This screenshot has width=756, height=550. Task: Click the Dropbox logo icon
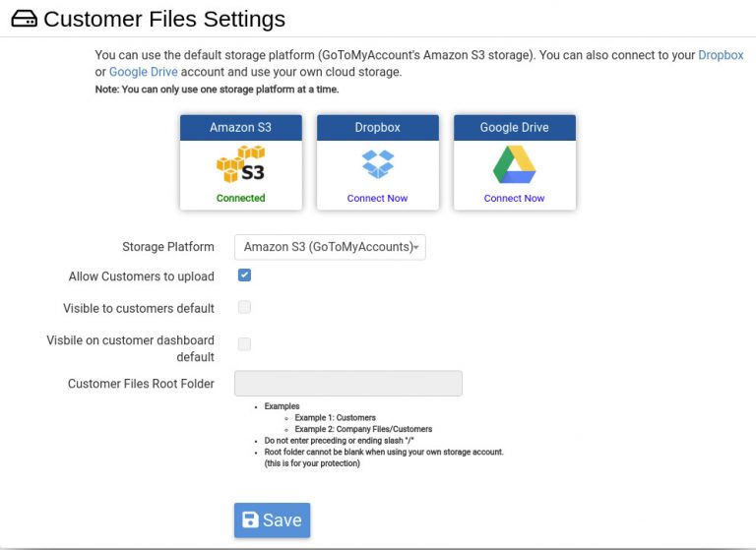pyautogui.click(x=378, y=164)
